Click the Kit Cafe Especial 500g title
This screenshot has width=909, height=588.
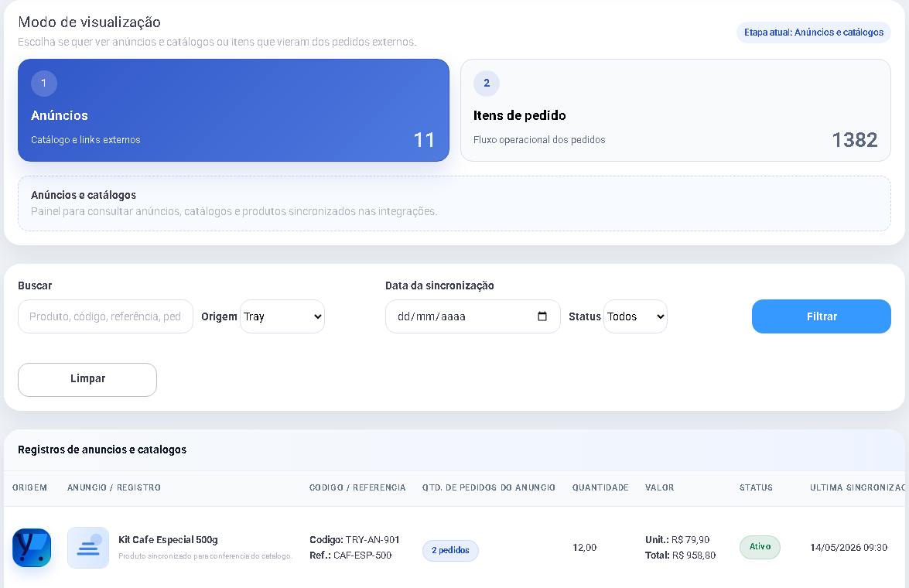[168, 540]
